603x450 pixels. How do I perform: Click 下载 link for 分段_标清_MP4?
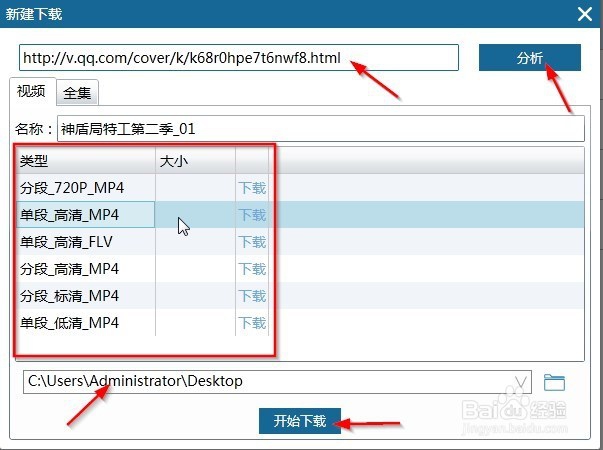point(252,296)
